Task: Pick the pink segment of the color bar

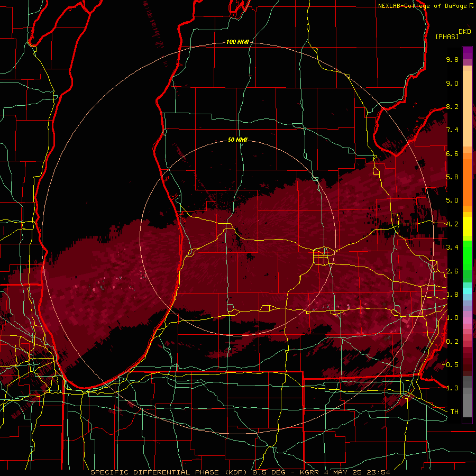Action: coord(467,321)
